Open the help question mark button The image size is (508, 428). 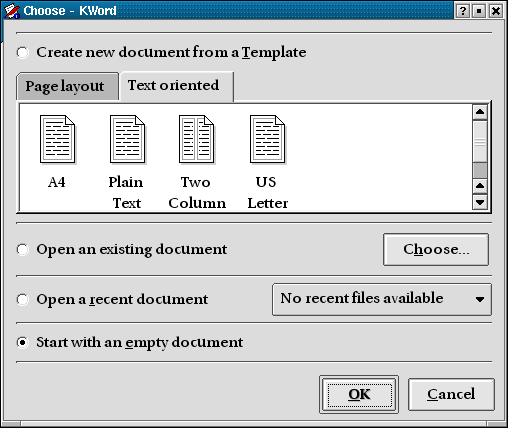(x=462, y=11)
